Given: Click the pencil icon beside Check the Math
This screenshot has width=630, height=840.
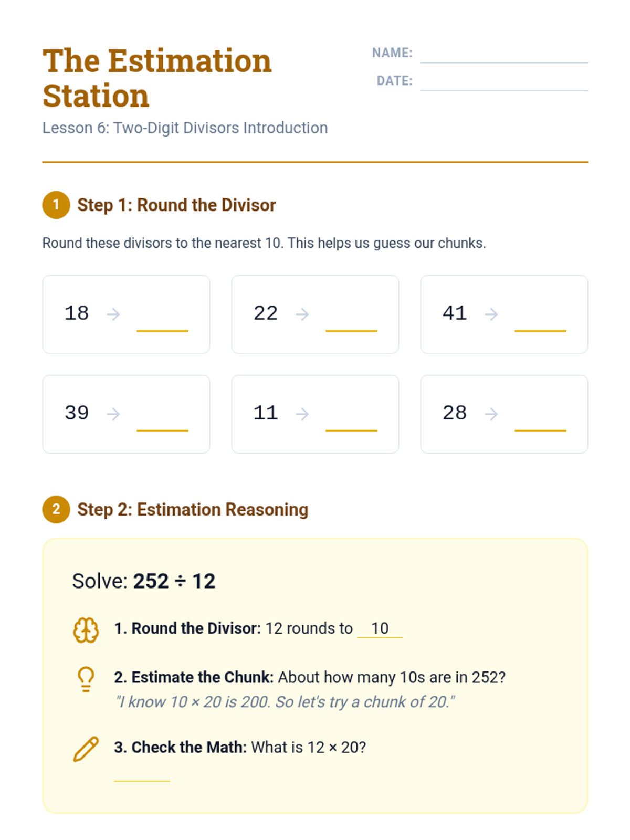Looking at the screenshot, I should tap(86, 749).
